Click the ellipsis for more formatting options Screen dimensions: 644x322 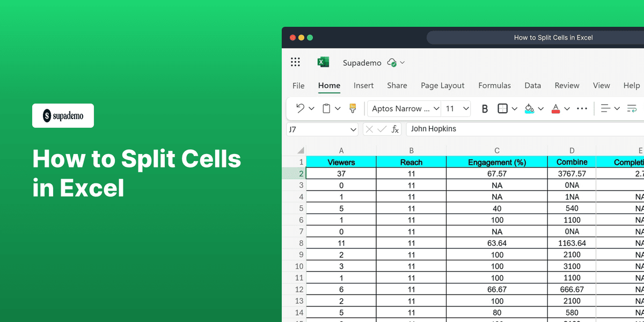582,108
